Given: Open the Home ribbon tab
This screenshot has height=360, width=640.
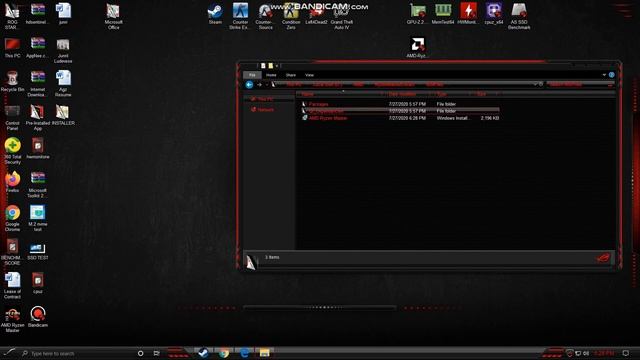Looking at the screenshot, I should coord(271,75).
